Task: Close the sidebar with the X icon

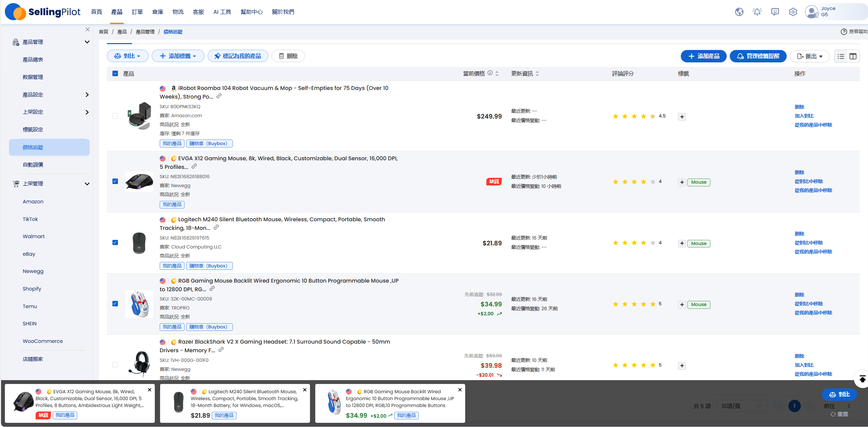Action: [88, 29]
